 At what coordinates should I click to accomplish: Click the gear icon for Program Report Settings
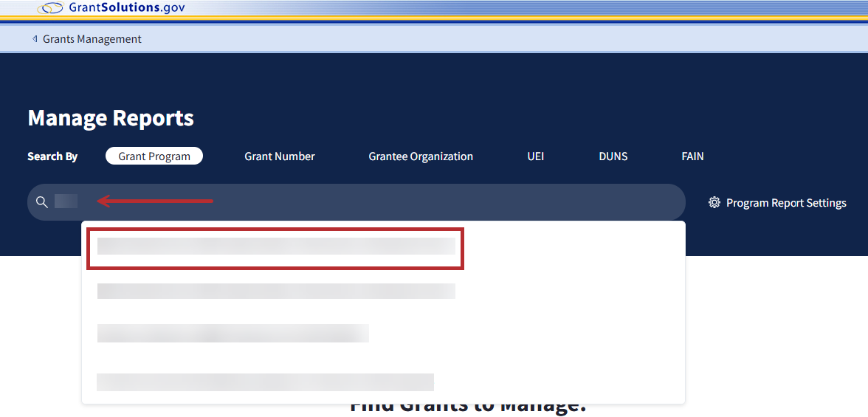[x=714, y=202]
